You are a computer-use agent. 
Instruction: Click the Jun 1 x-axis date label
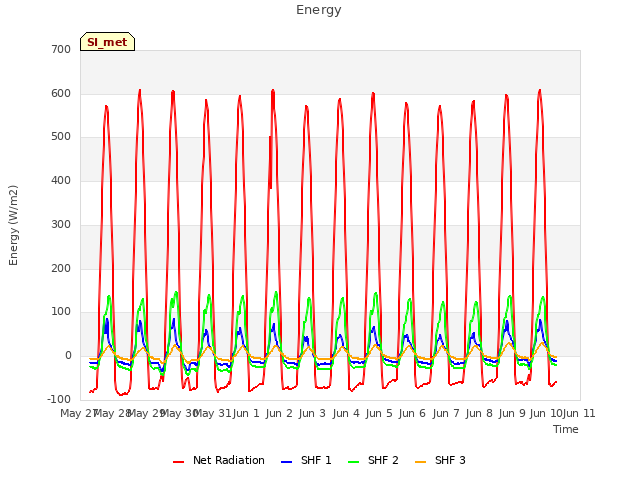coord(246,413)
